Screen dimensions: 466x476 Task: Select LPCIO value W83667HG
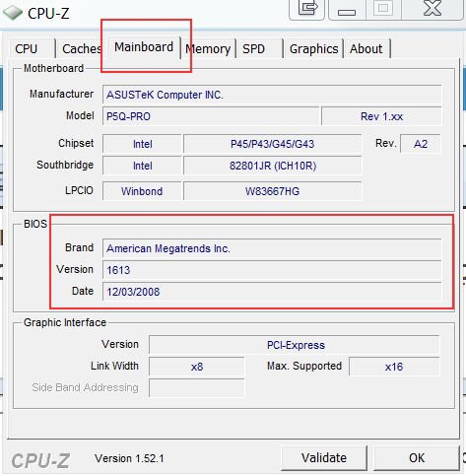coord(272,191)
